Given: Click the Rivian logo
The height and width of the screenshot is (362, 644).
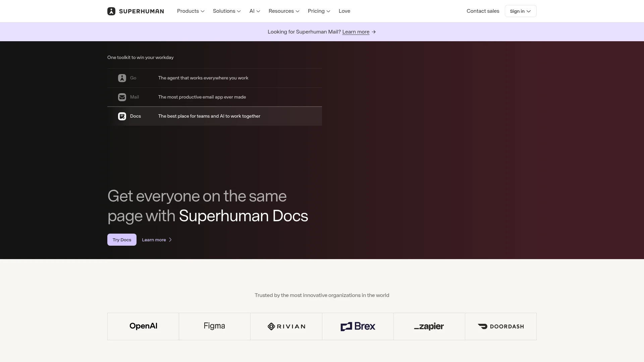Looking at the screenshot, I should (x=286, y=326).
